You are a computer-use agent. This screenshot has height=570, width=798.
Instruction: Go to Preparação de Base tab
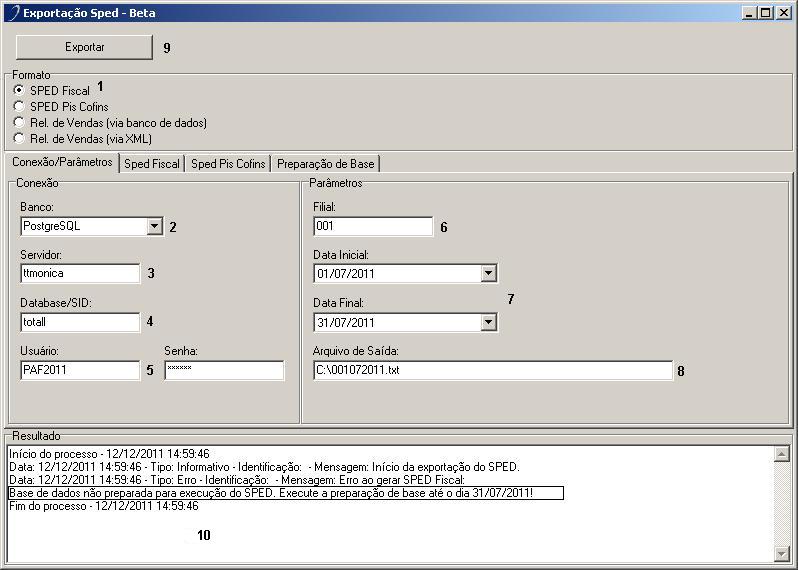pos(325,164)
